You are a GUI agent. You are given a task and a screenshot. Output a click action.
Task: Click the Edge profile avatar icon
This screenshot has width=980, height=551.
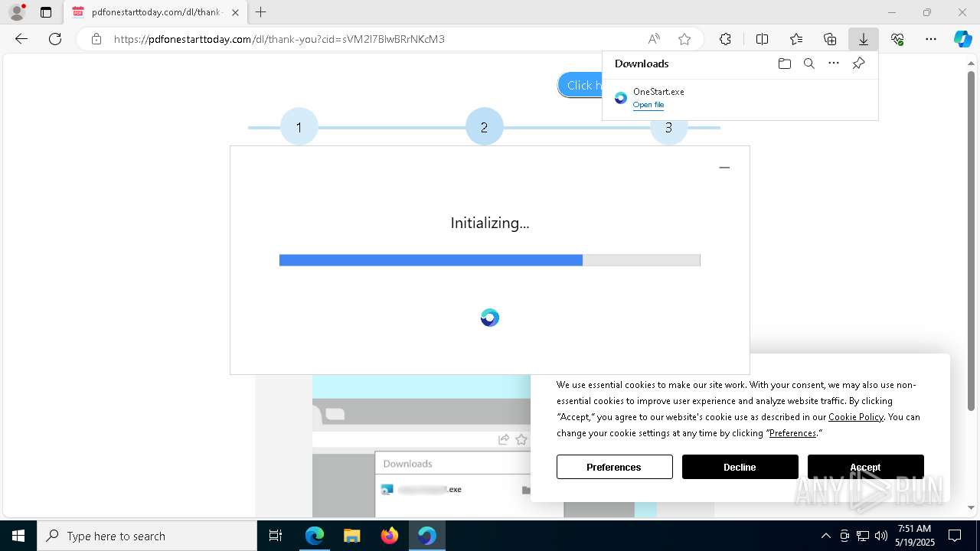click(x=17, y=12)
